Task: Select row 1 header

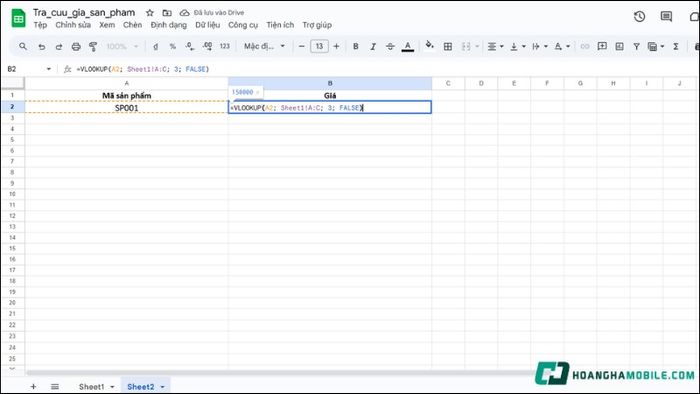Action: coord(12,95)
